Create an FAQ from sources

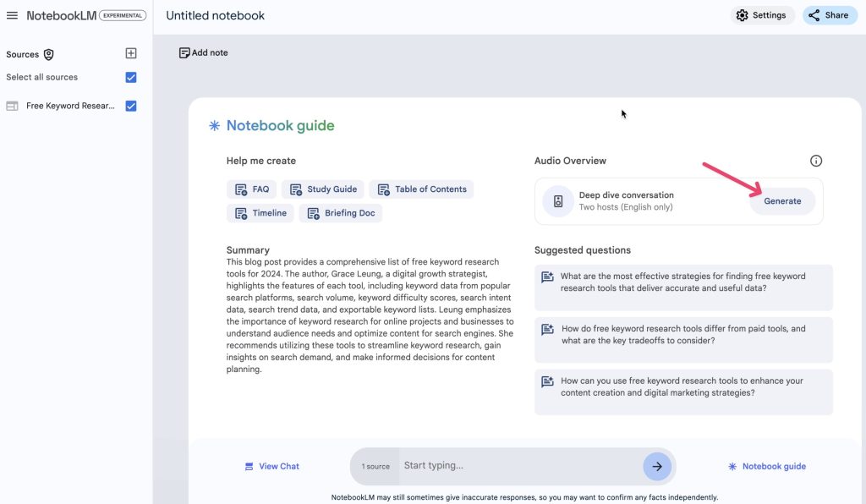coord(251,189)
